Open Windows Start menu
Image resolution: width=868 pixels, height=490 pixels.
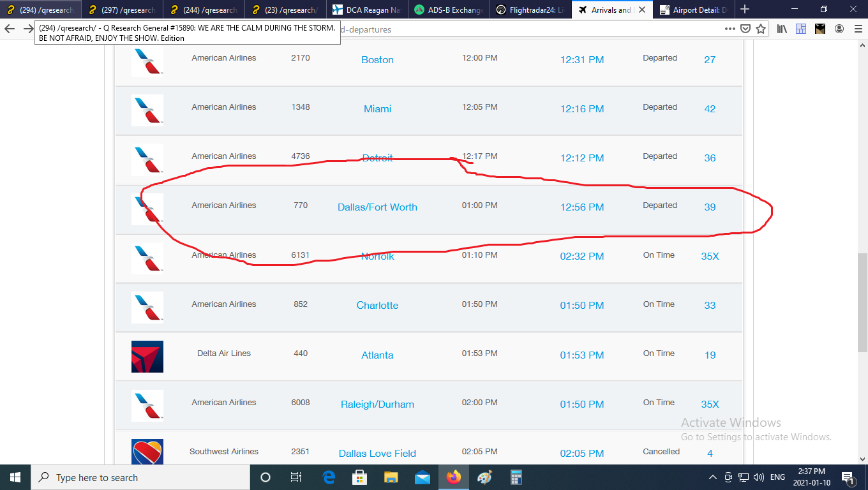click(x=15, y=477)
